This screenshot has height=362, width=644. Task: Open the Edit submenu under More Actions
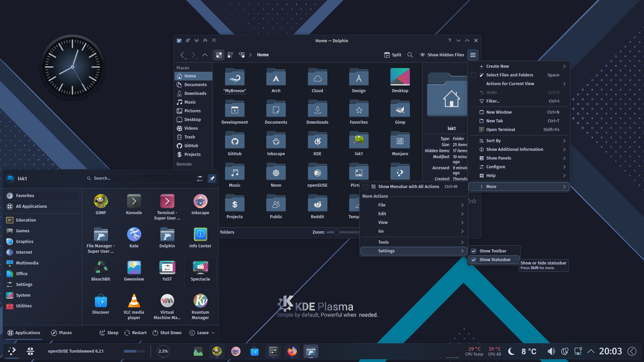[x=414, y=214]
